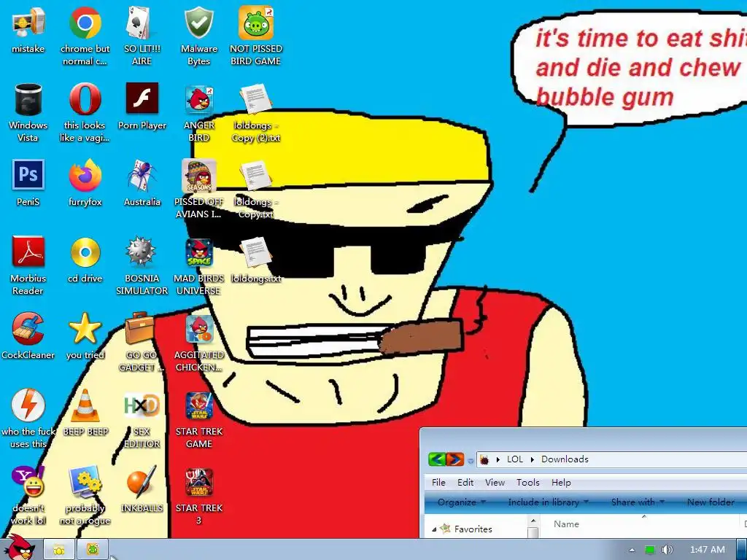This screenshot has width=747, height=560.
Task: Launch the 'INKBALLS' desktop icon
Action: (x=142, y=481)
